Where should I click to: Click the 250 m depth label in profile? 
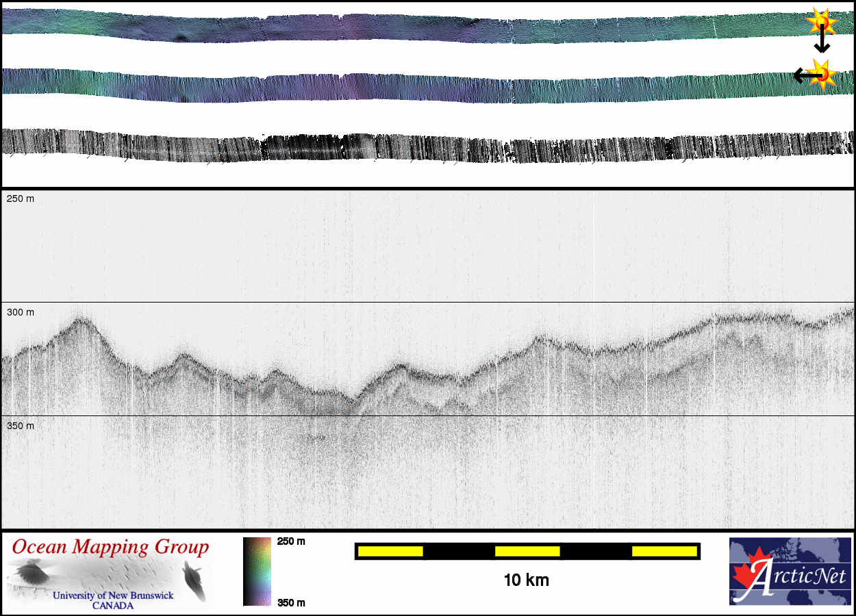click(x=21, y=198)
